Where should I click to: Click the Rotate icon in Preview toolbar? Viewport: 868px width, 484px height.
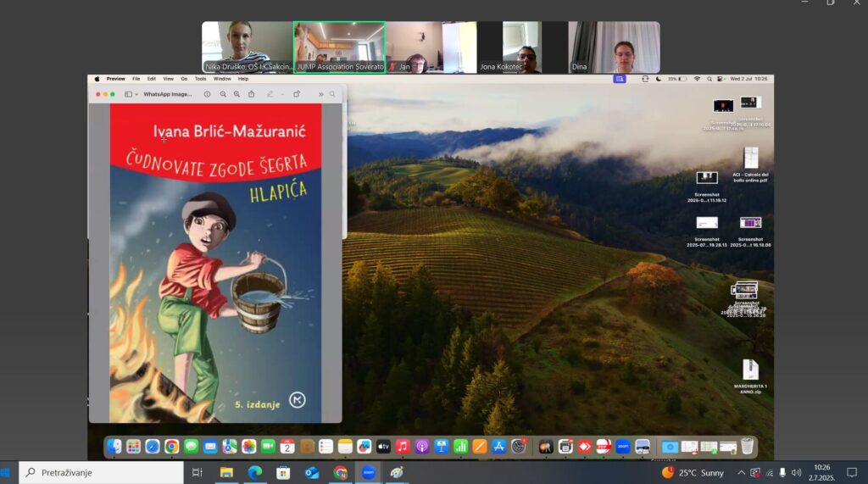[x=297, y=94]
